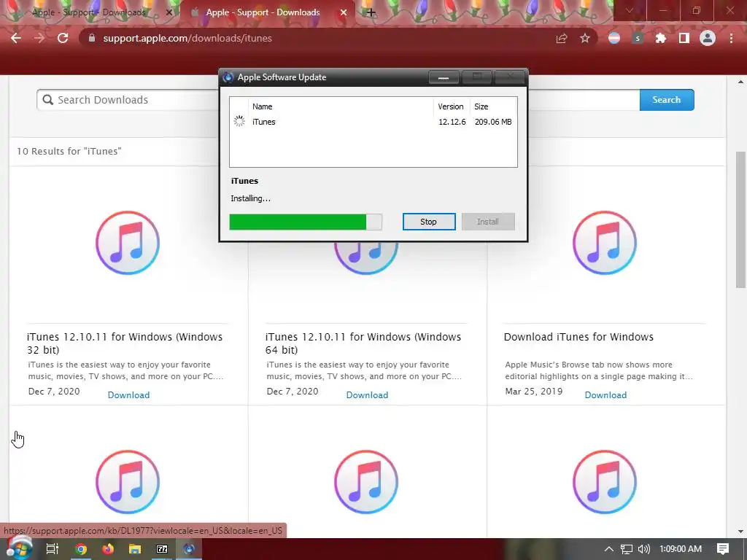747x560 pixels.
Task: Minimize the Apple Software Update dialog
Action: (x=444, y=77)
